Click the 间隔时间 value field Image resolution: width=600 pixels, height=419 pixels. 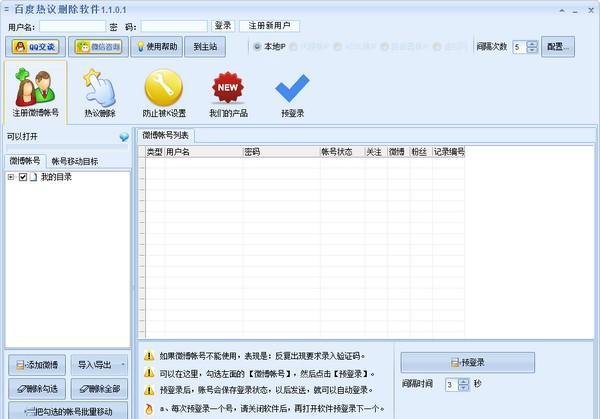point(452,385)
